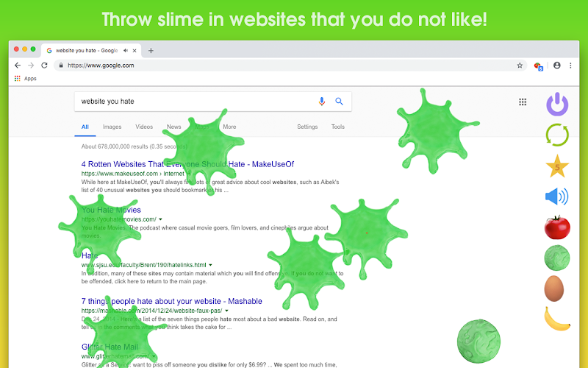Open the Google apps grid
Viewport: 588px width, 368px height.
point(523,102)
